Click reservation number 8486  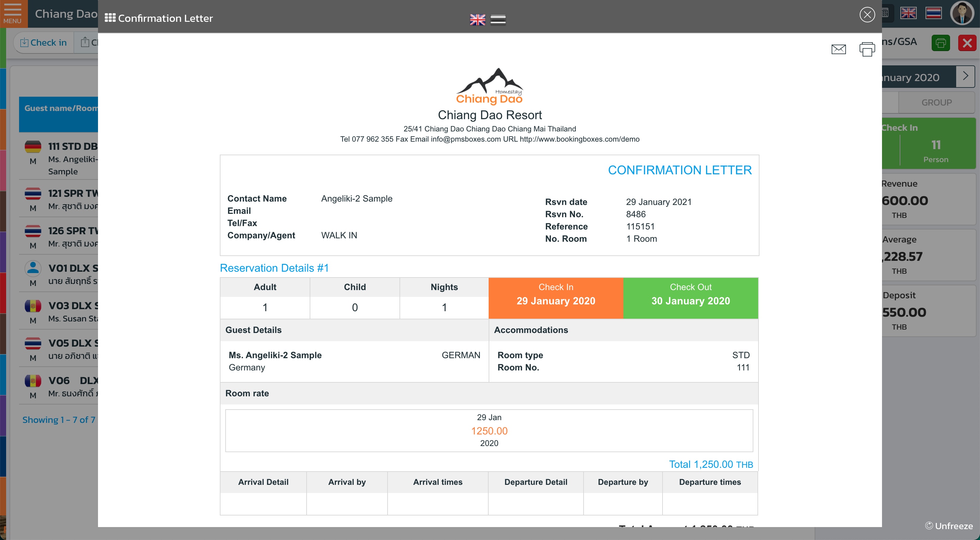(x=636, y=214)
